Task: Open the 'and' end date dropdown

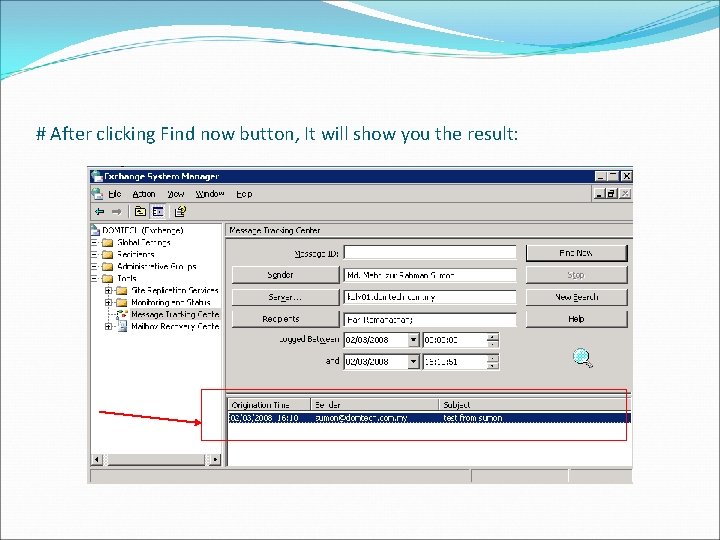Action: click(413, 362)
